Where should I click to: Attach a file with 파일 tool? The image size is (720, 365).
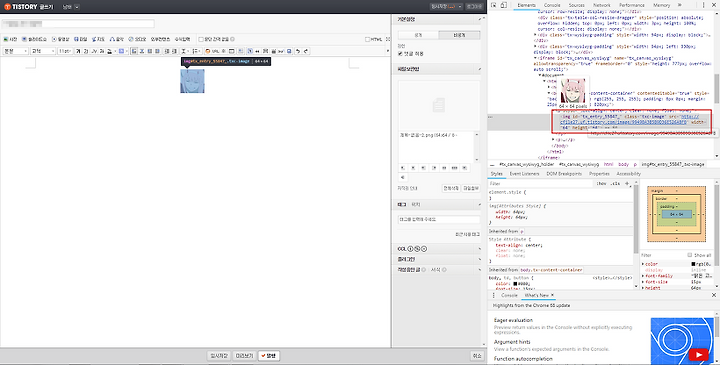80,39
